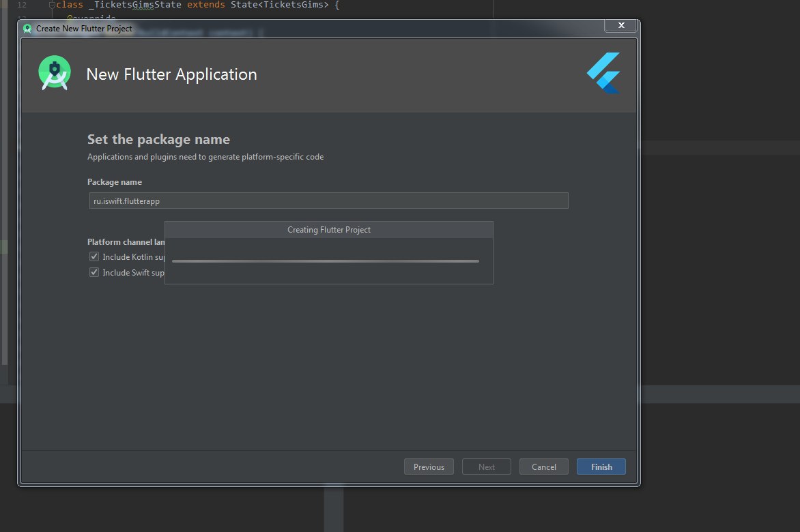
Task: Toggle the Include Kotlin support checkbox
Action: coord(94,256)
